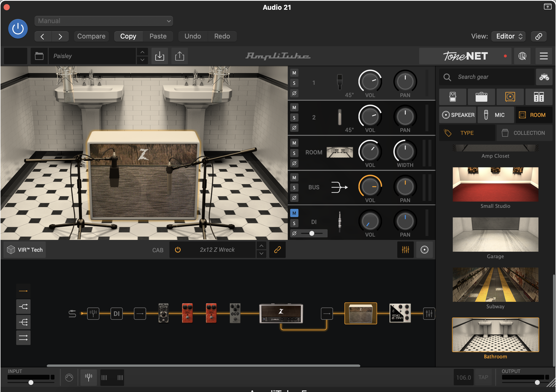Open the speaker view circle icon
This screenshot has width=556, height=392.
(x=424, y=250)
